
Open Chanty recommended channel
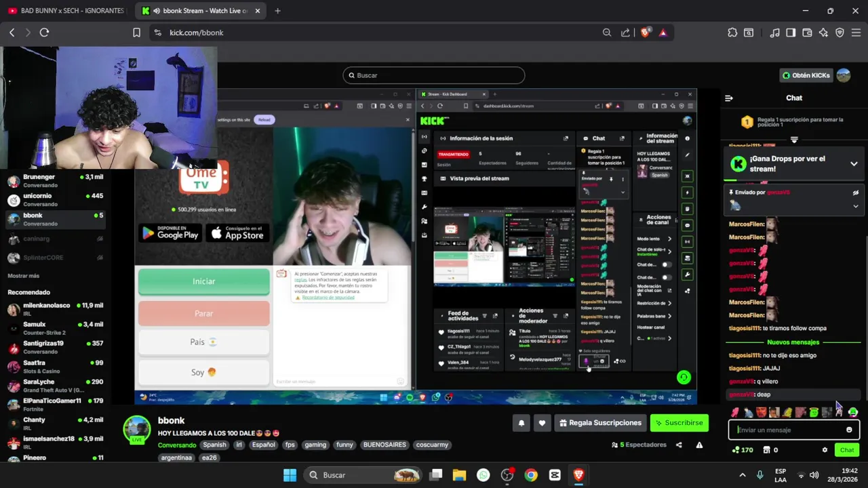tap(56, 424)
